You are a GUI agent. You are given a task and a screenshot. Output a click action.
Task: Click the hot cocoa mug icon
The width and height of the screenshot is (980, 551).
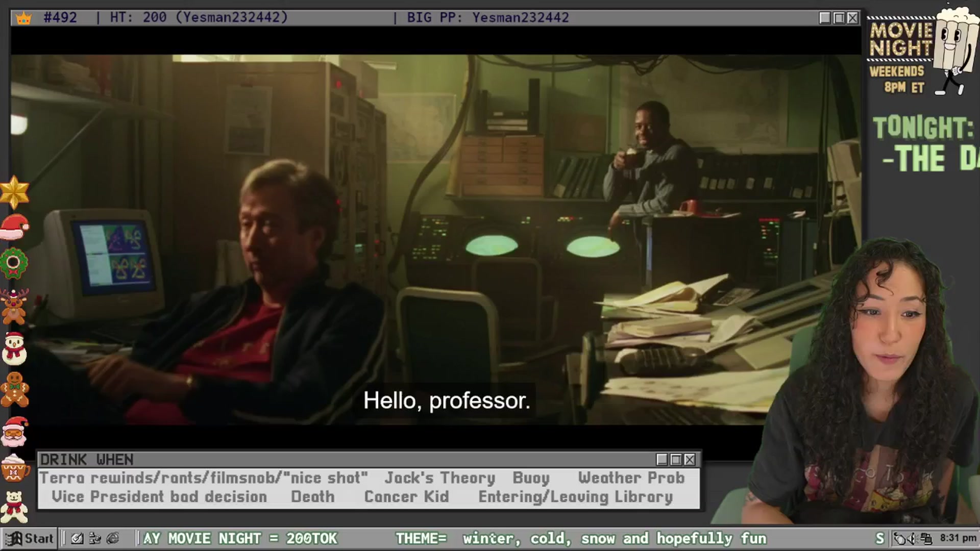(x=14, y=468)
